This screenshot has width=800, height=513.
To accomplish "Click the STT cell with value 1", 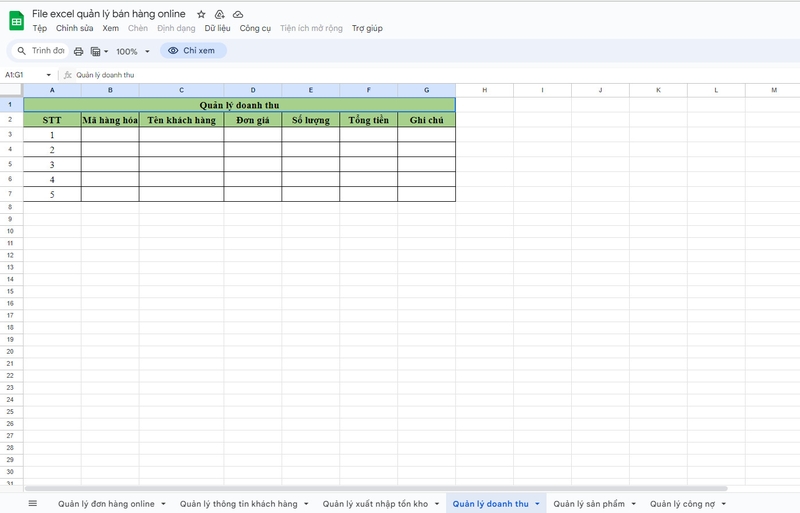I will (x=52, y=135).
